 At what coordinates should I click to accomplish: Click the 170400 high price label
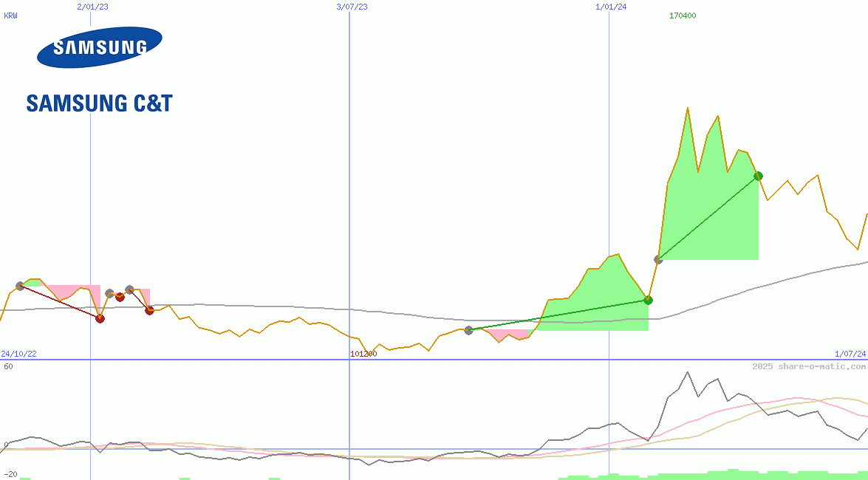pyautogui.click(x=682, y=16)
